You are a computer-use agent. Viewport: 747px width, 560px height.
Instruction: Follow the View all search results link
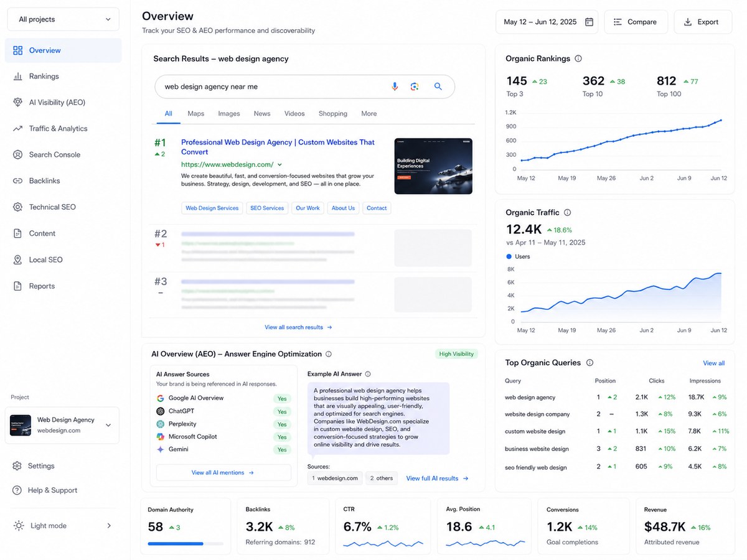[x=299, y=327]
